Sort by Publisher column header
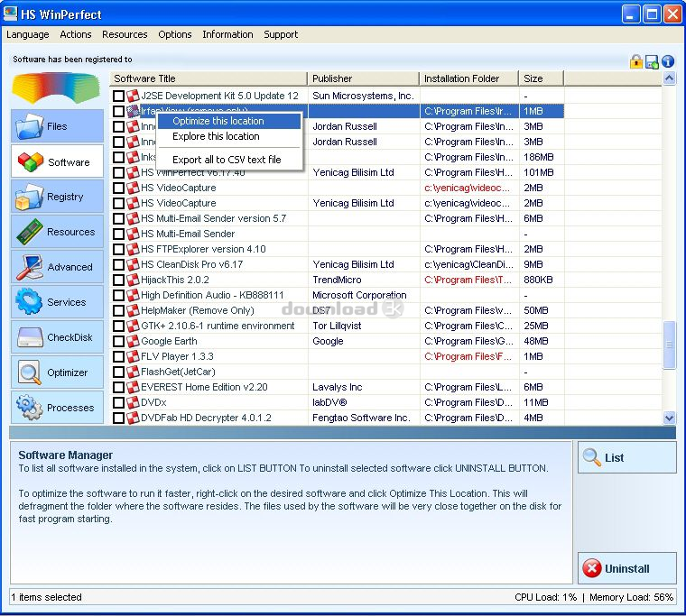Screen dimensions: 686x616 coord(364,78)
